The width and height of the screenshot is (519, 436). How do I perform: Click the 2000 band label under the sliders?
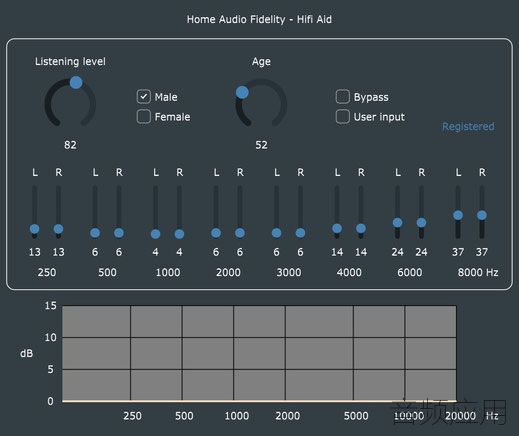coord(228,272)
